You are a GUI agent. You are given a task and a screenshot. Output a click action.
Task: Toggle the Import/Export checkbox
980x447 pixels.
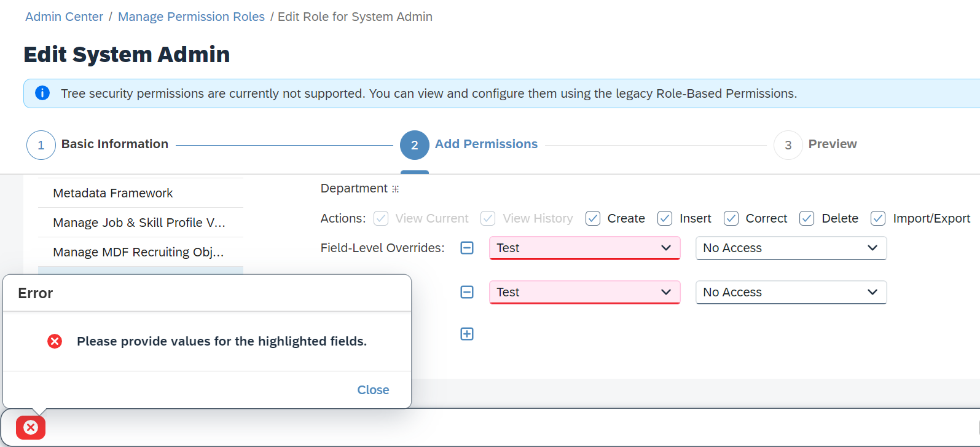click(x=878, y=218)
